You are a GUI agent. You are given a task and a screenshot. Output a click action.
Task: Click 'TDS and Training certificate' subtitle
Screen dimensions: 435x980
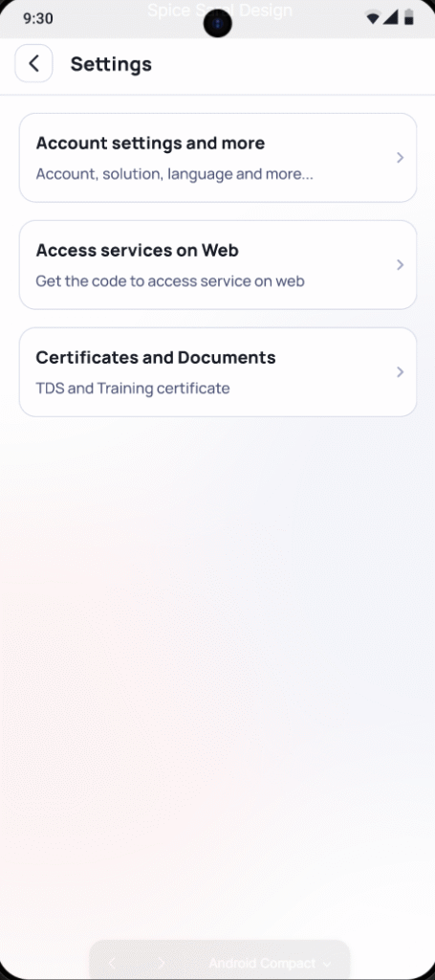(x=132, y=389)
